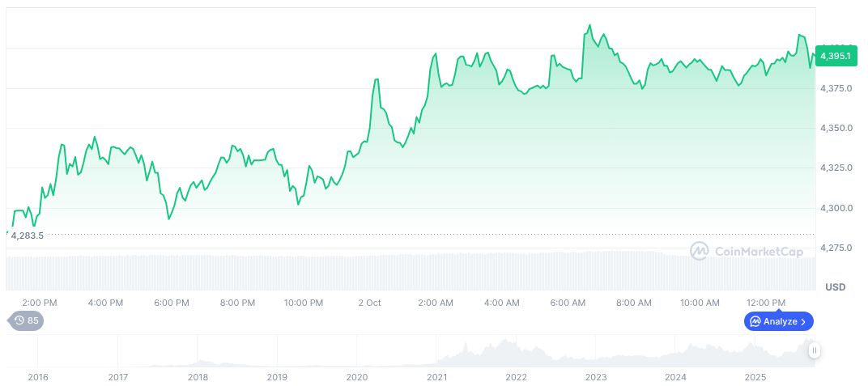Click the history clock badge showing 85
868x386 pixels.
coord(27,320)
